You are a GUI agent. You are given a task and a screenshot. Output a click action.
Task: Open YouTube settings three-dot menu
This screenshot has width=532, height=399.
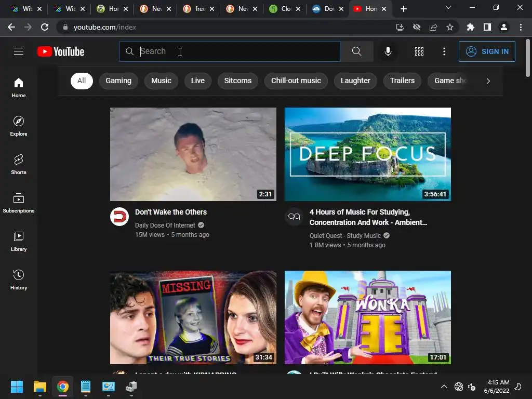click(x=444, y=51)
